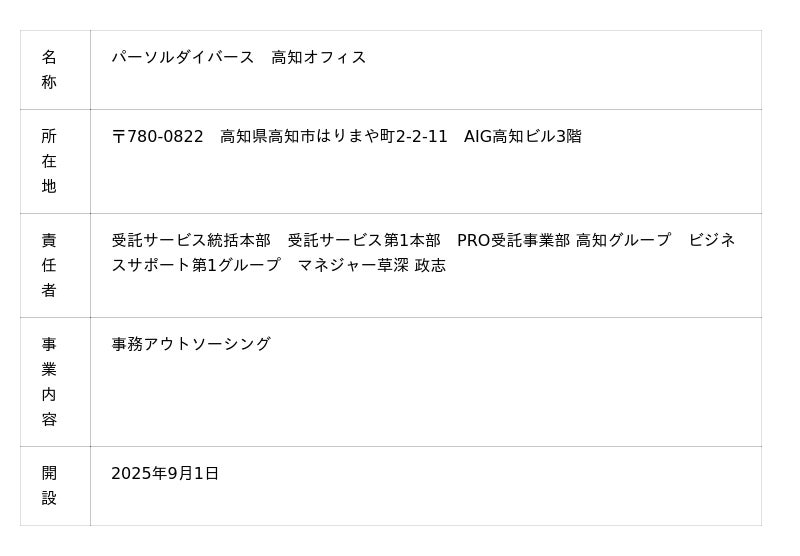Select the opening date 2025年9月1日
The image size is (800, 556).
click(165, 473)
